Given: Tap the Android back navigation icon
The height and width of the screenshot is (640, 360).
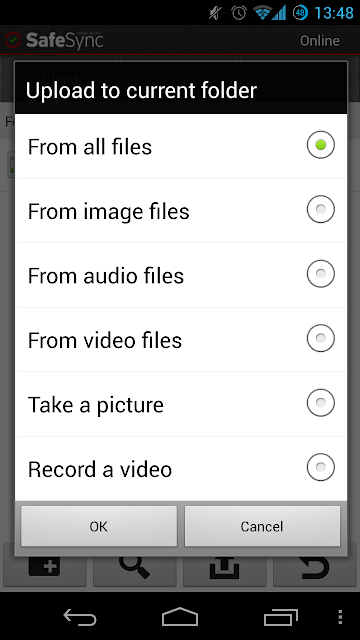Looking at the screenshot, I should pyautogui.click(x=80, y=617).
